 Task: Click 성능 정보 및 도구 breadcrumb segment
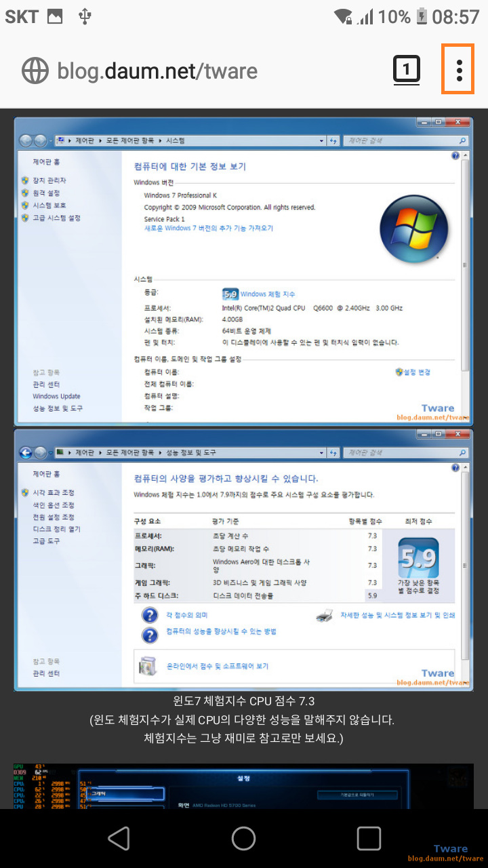point(190,452)
